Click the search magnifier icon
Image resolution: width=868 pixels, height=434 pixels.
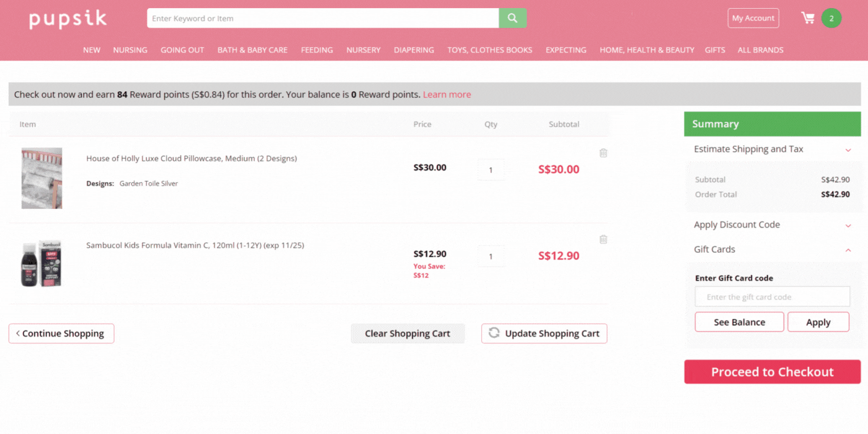click(x=512, y=18)
